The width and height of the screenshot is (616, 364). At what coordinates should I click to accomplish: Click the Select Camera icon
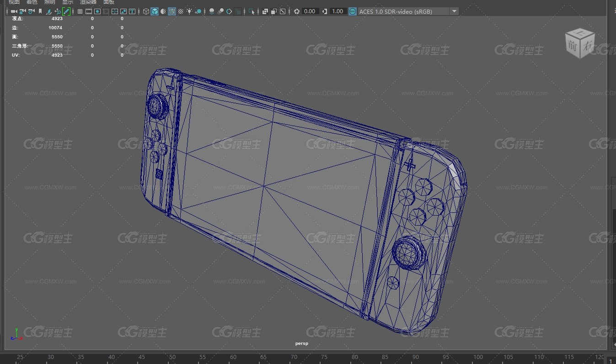point(13,11)
